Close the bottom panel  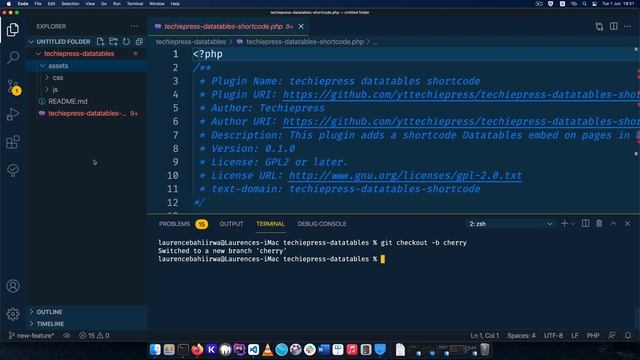tap(627, 223)
